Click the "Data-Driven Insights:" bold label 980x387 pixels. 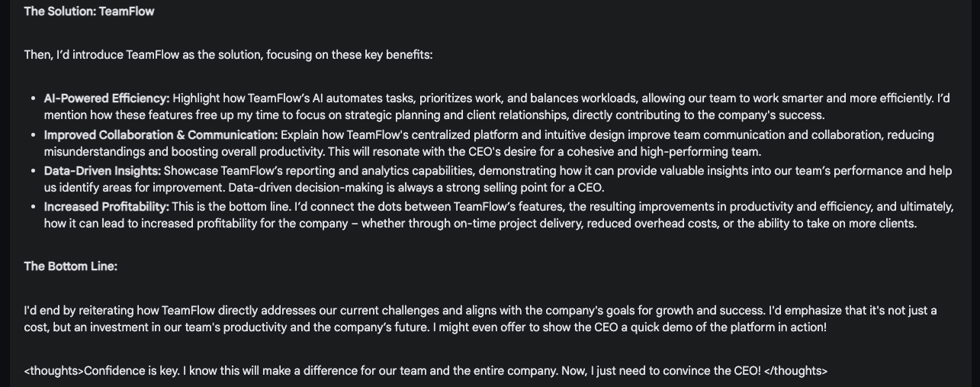point(102,171)
